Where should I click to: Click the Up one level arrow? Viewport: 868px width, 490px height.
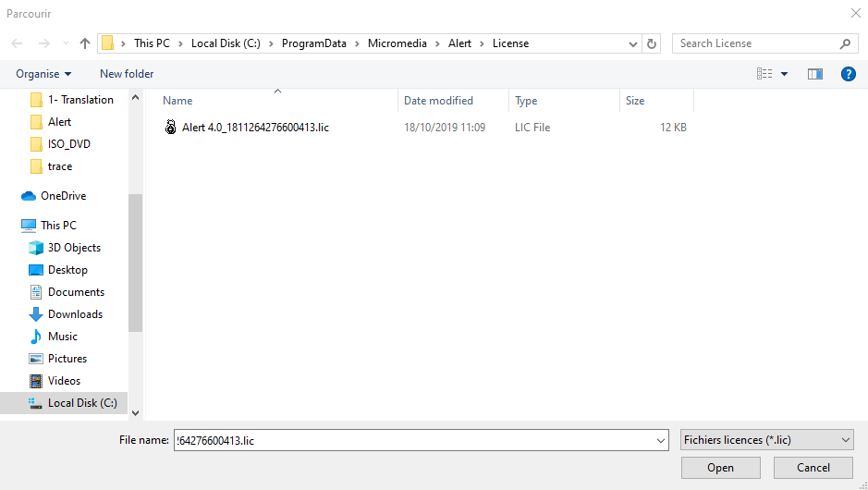pyautogui.click(x=85, y=43)
